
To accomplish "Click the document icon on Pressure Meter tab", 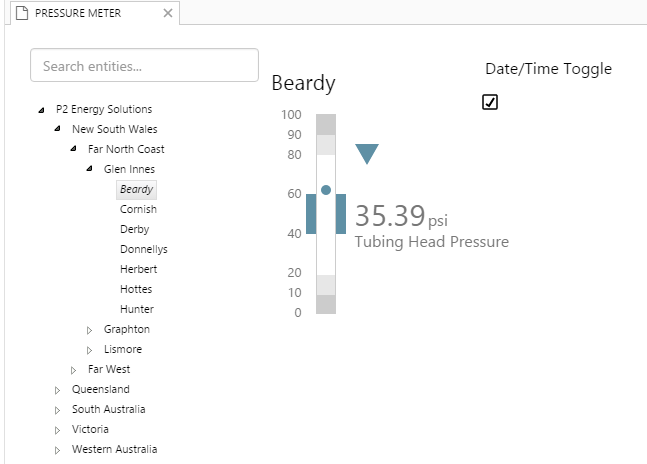I will (x=21, y=13).
